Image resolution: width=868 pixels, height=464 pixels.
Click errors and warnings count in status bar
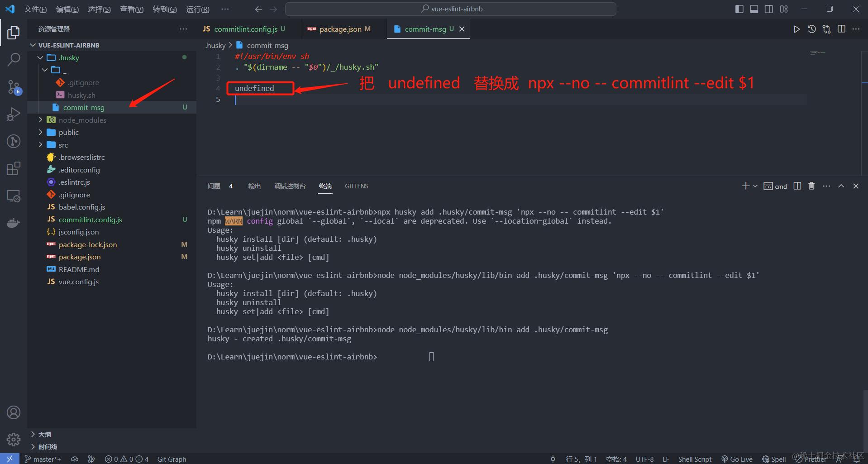[x=127, y=459]
